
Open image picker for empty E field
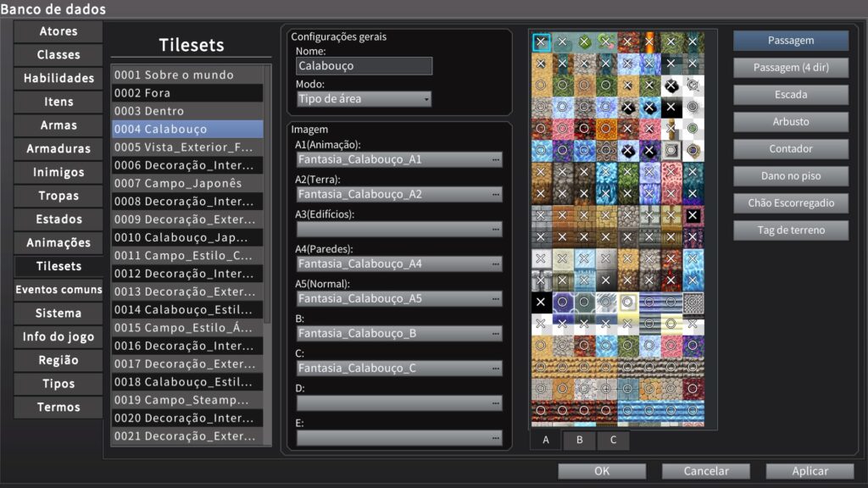[399, 438]
